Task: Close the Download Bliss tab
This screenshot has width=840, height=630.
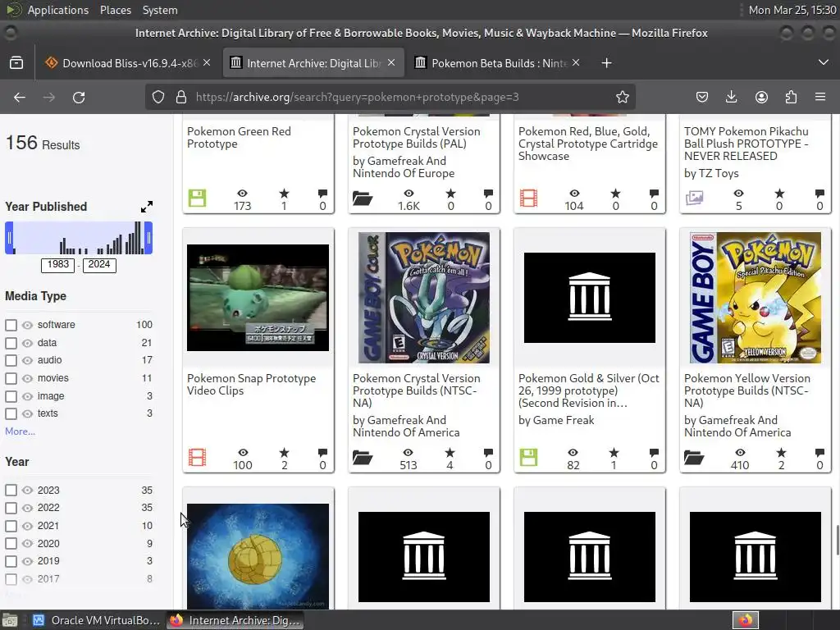Action: point(207,62)
